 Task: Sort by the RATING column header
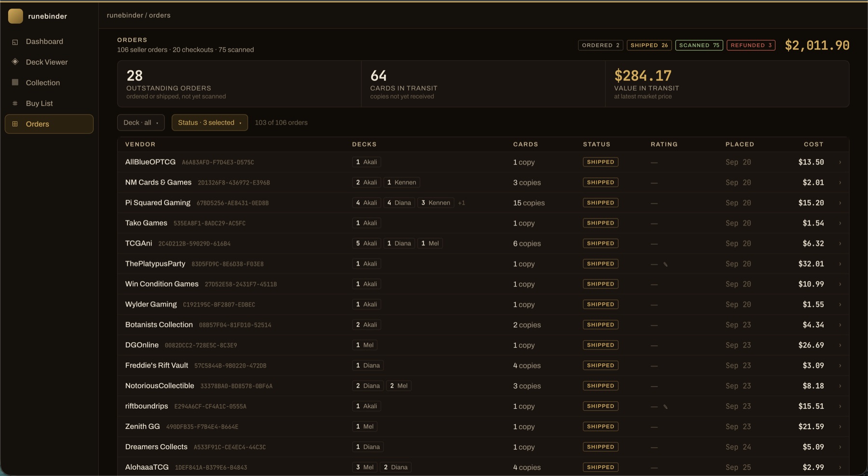click(x=664, y=144)
